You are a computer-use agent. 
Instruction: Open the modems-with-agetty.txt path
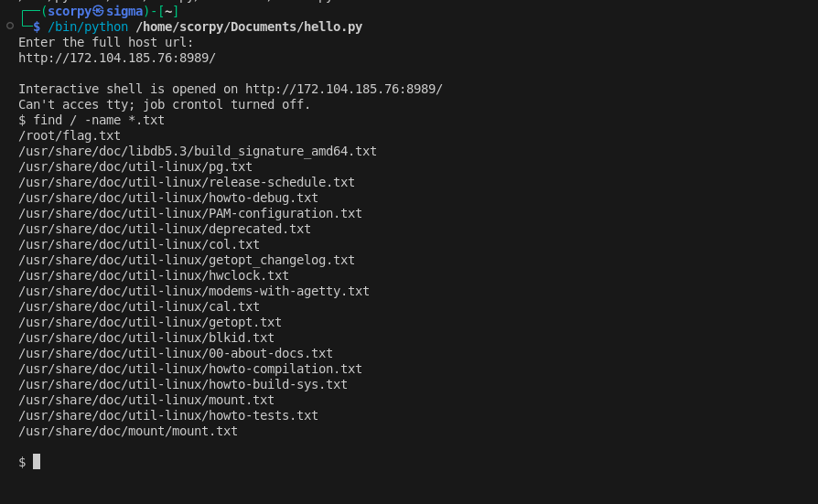coord(194,291)
